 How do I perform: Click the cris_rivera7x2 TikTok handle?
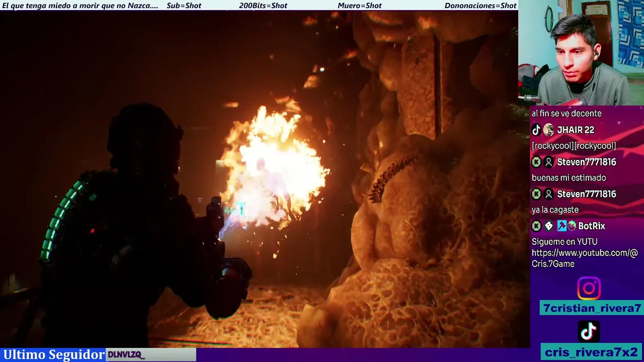click(x=592, y=352)
